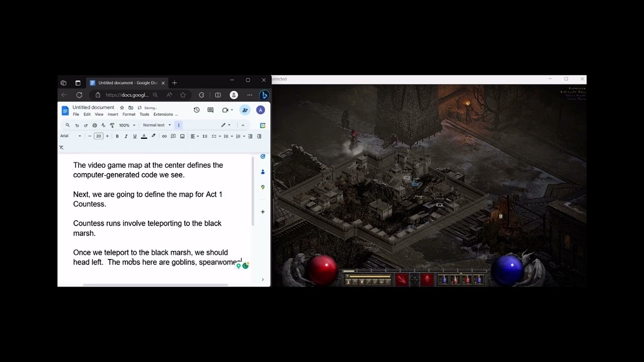Insert an image using the toolbar icon

[182, 136]
